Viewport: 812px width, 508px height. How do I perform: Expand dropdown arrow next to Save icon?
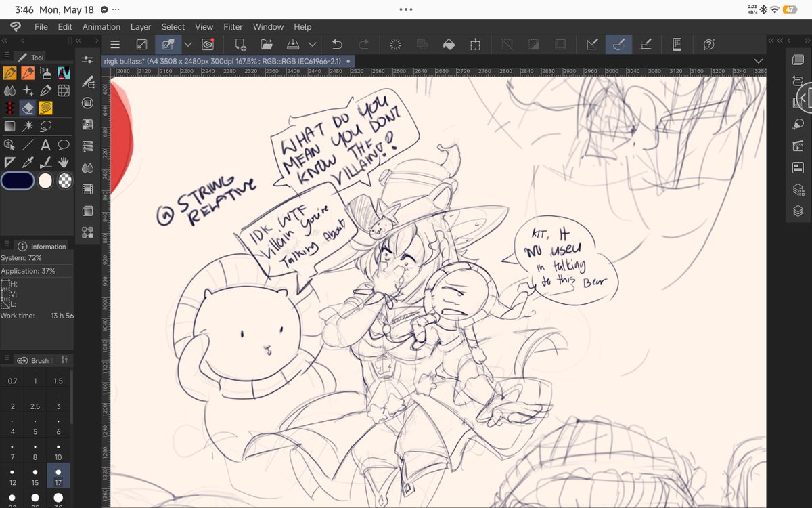point(312,45)
